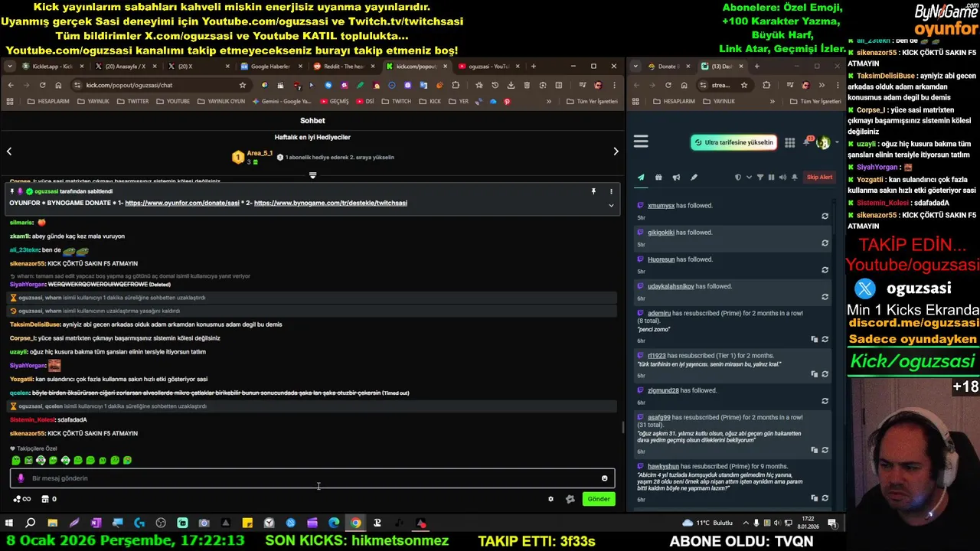Click Skip Alert button
Viewport: 980px width, 551px height.
click(x=819, y=178)
